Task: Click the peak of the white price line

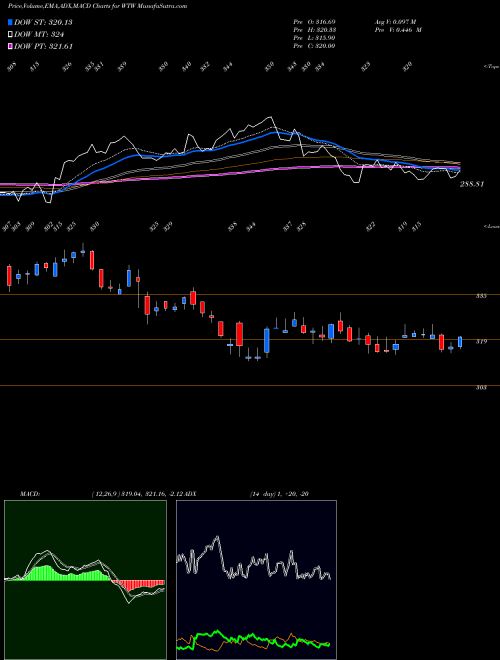Action: [x=270, y=117]
